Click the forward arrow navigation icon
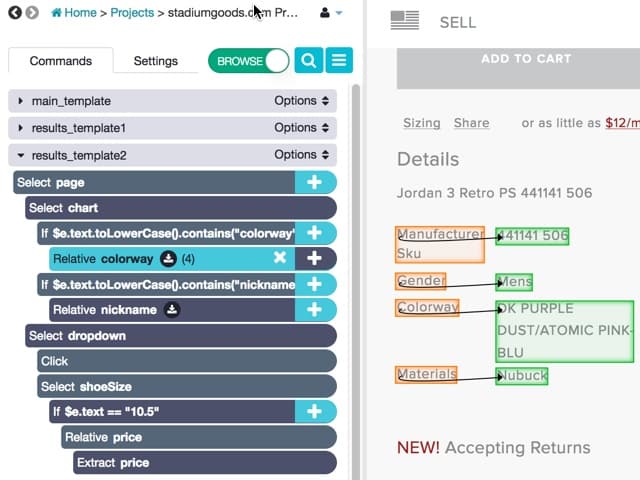Screen dimensions: 640x480 pyautogui.click(x=32, y=13)
